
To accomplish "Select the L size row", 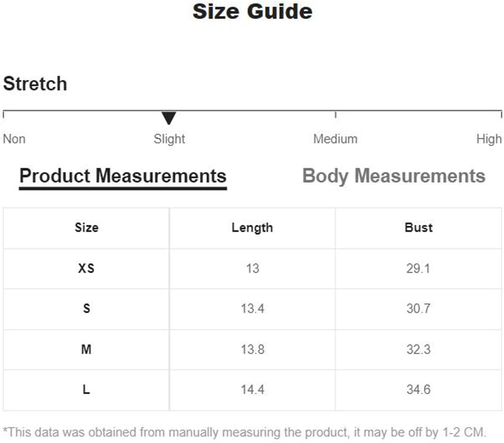I will click(x=252, y=390).
